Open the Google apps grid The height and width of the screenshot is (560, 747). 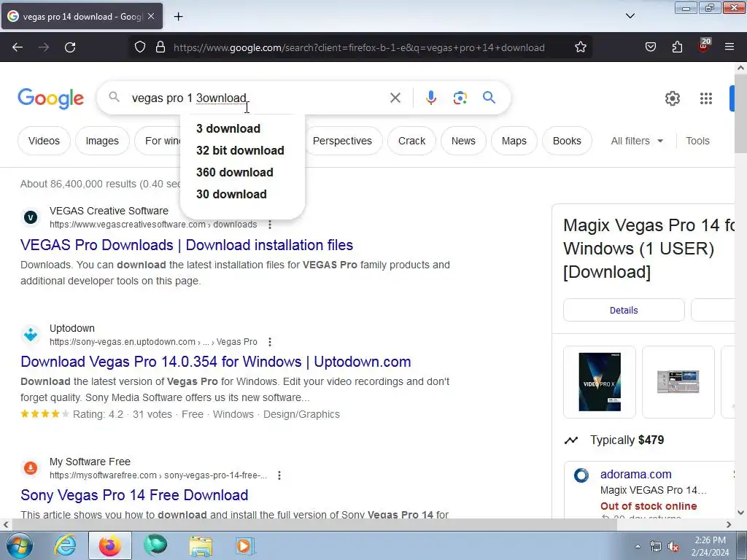click(x=706, y=98)
